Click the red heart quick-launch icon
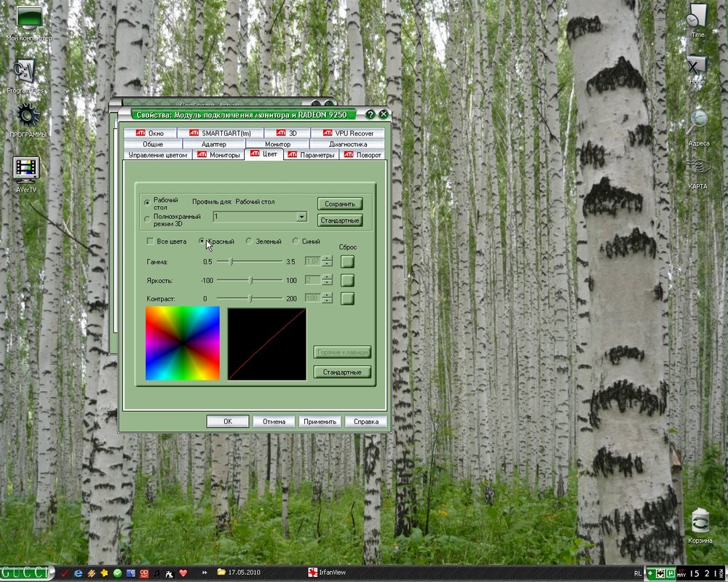 coord(183,573)
